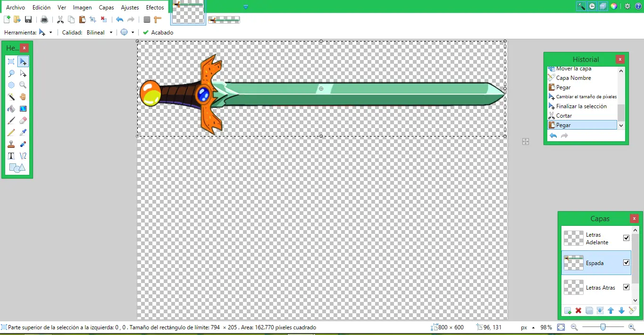This screenshot has width=644, height=335.
Task: Open the Efectos menu
Action: tap(155, 8)
